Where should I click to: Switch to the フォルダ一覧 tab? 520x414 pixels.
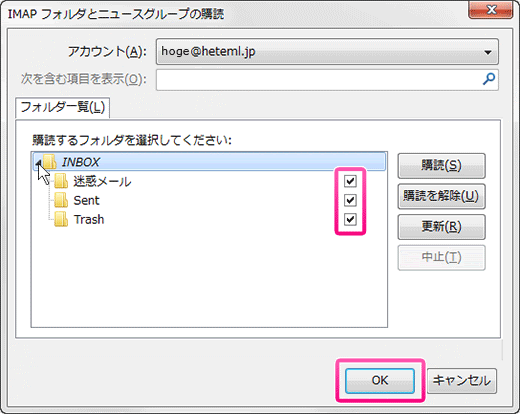click(63, 108)
